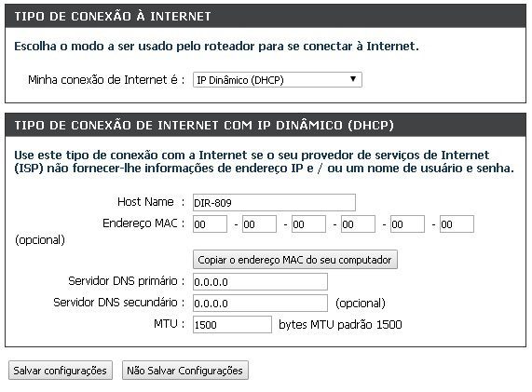Click the bytes MTU padrão 1500 text
The width and height of the screenshot is (532, 392).
tap(340, 325)
